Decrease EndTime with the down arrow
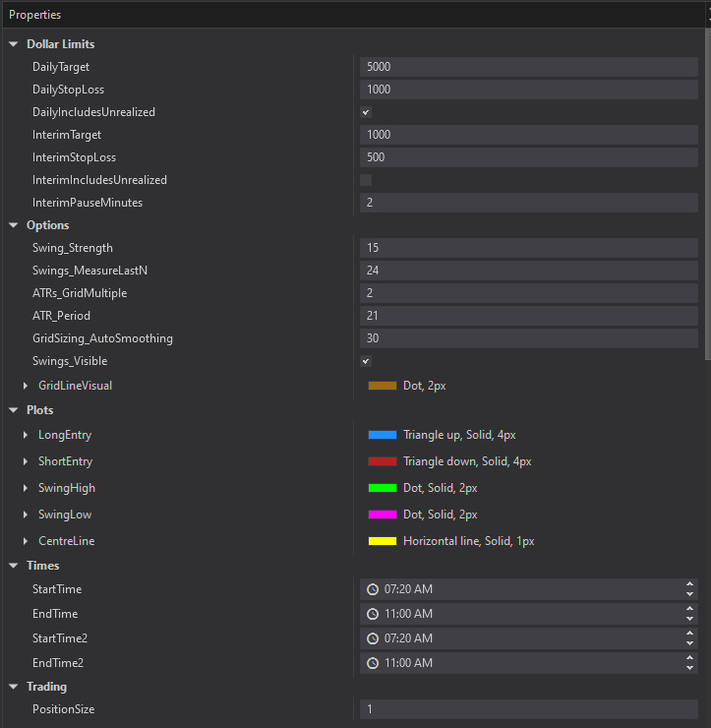Screen dimensions: 711x728 point(689,619)
